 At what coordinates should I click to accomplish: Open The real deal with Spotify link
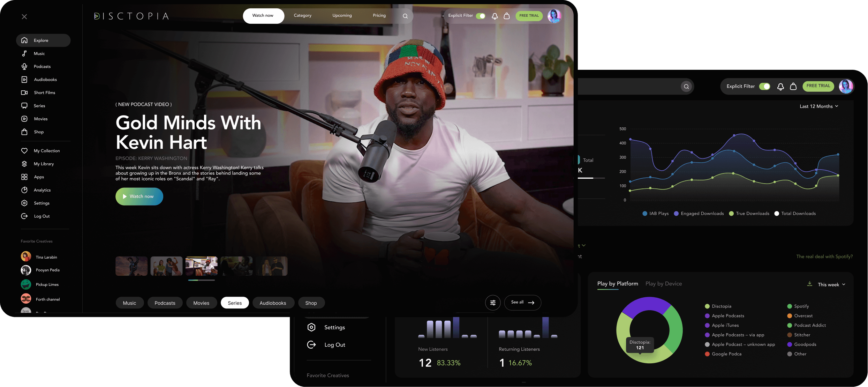pyautogui.click(x=824, y=256)
